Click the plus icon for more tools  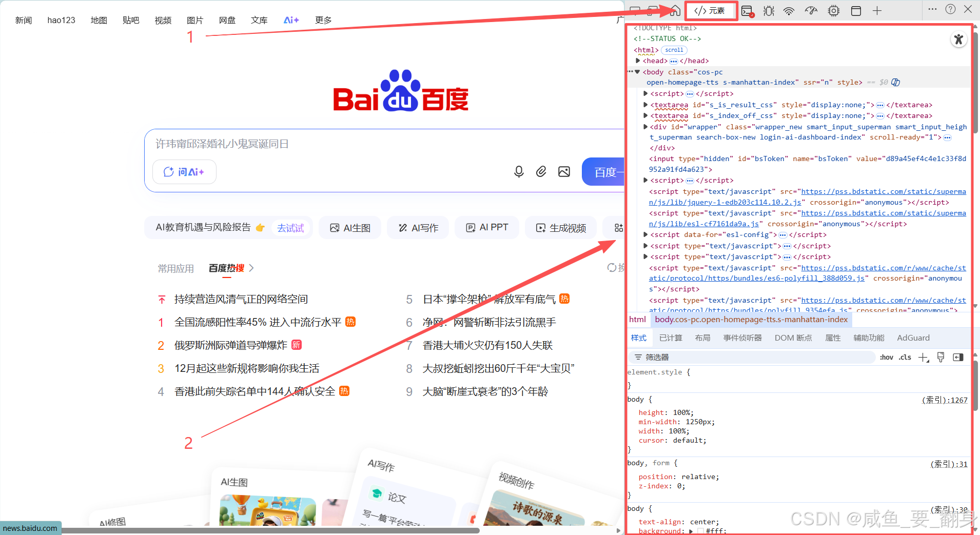click(877, 11)
